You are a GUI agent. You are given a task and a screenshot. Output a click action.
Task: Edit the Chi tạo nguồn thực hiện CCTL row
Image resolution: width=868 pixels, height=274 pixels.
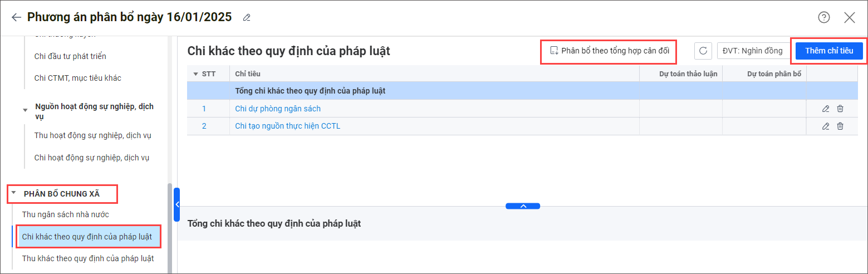(826, 126)
